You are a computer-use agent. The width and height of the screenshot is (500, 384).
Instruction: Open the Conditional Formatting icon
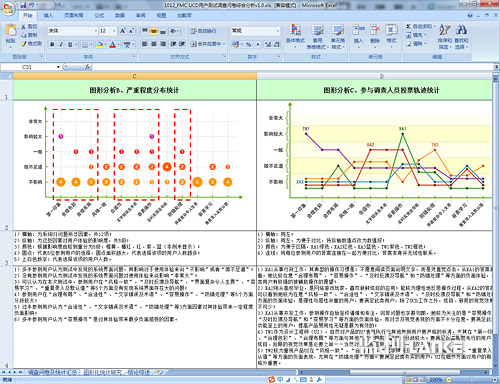point(295,30)
